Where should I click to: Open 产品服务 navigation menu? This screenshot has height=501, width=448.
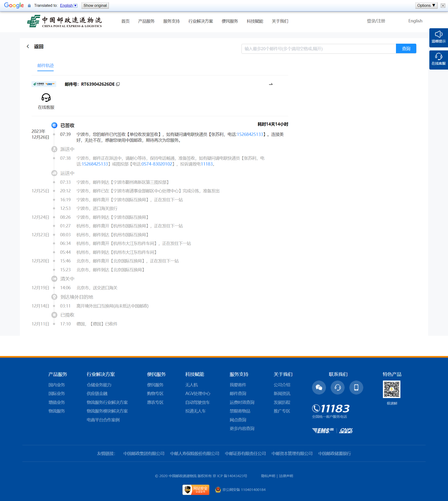146,21
